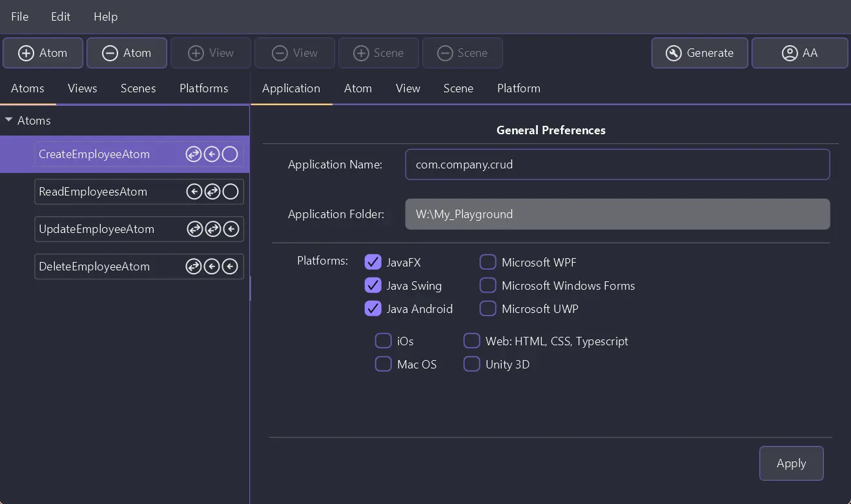Enable the Microsoft WPF platform
Image resolution: width=851 pixels, height=504 pixels.
[x=487, y=262]
